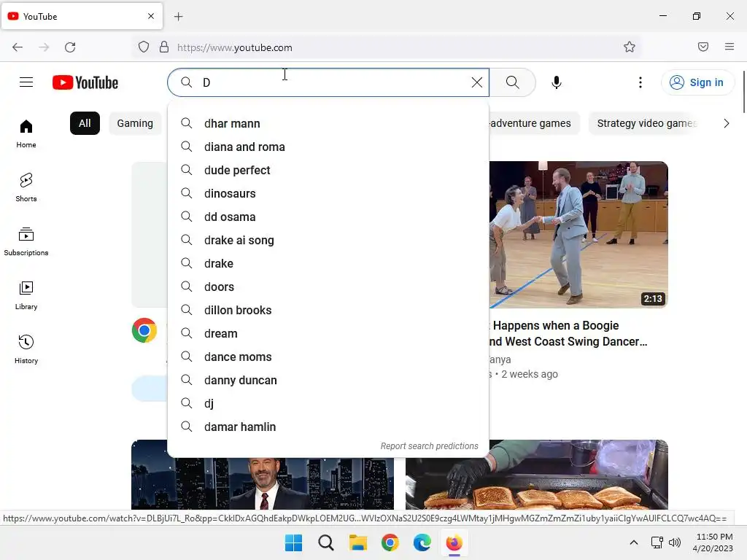Pick the "dream" suggestion
The height and width of the screenshot is (560, 747).
328,333
